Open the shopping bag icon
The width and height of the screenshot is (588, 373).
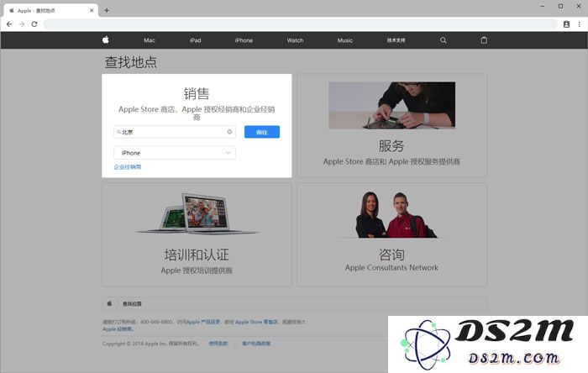pyautogui.click(x=484, y=40)
